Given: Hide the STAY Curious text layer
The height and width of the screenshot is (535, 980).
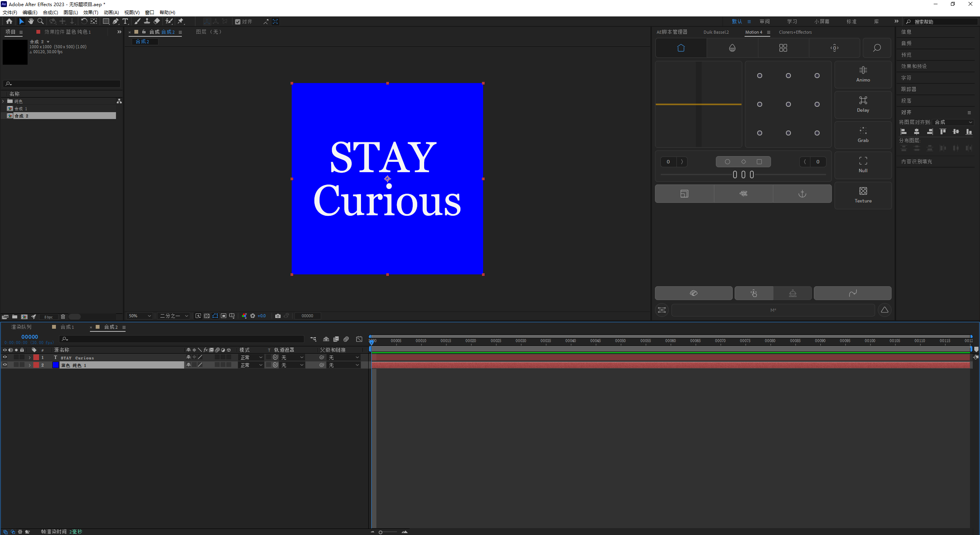Looking at the screenshot, I should (x=5, y=357).
